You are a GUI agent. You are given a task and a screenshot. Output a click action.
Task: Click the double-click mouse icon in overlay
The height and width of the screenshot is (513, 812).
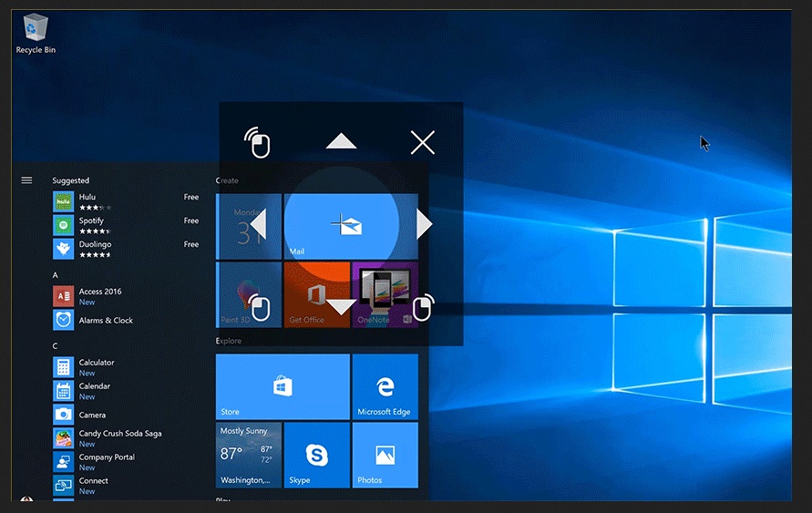pos(257,142)
